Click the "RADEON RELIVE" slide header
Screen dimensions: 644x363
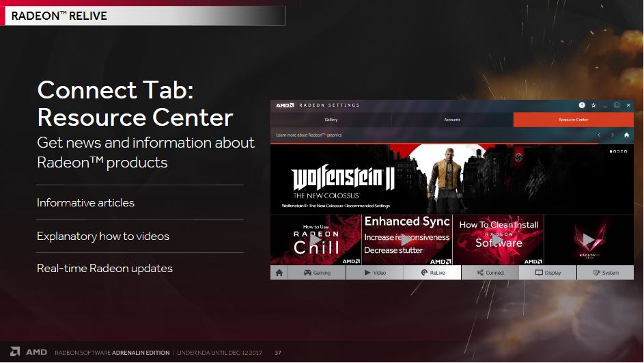pyautogui.click(x=59, y=16)
